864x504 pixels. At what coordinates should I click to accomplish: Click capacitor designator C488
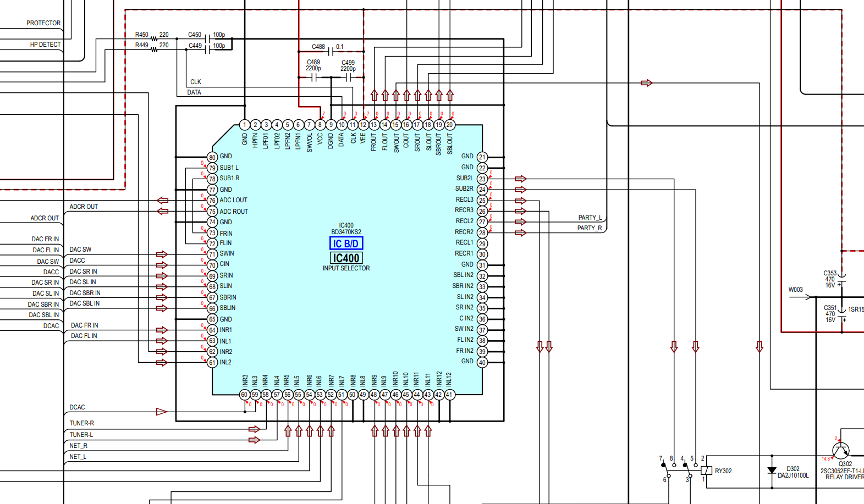[318, 47]
